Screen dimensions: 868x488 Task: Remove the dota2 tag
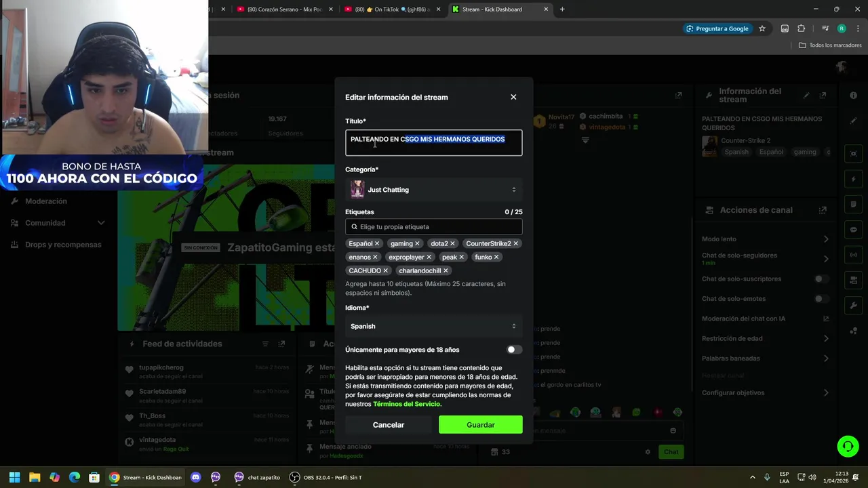tap(452, 243)
